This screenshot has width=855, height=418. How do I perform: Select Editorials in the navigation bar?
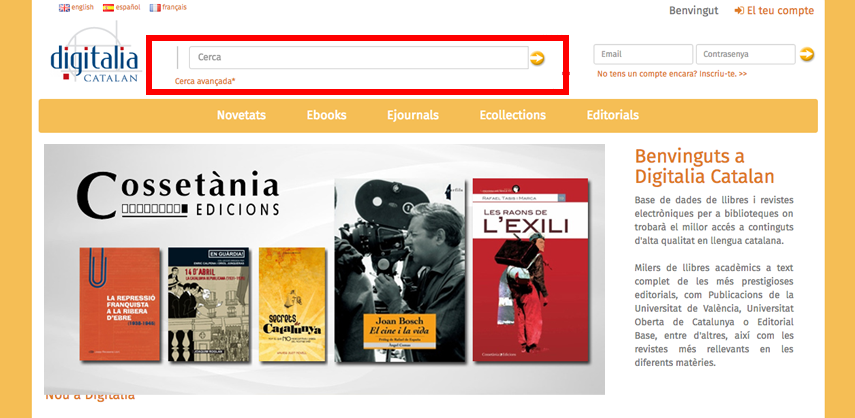(612, 115)
